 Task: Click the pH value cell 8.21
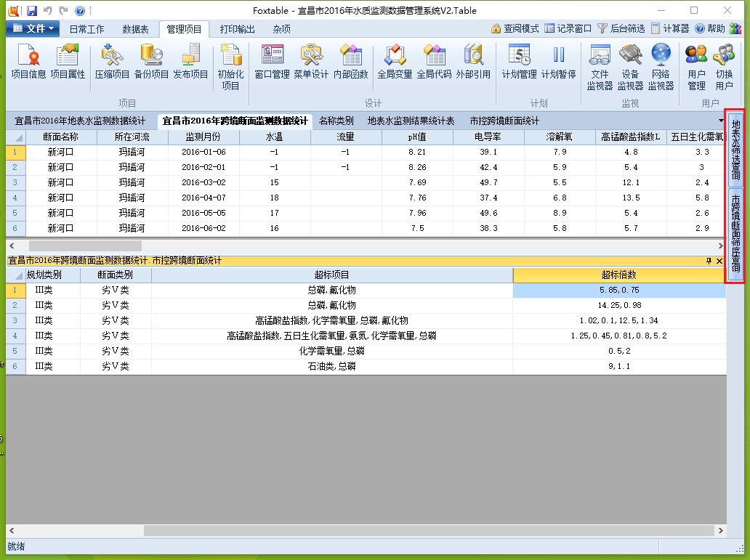click(x=417, y=152)
